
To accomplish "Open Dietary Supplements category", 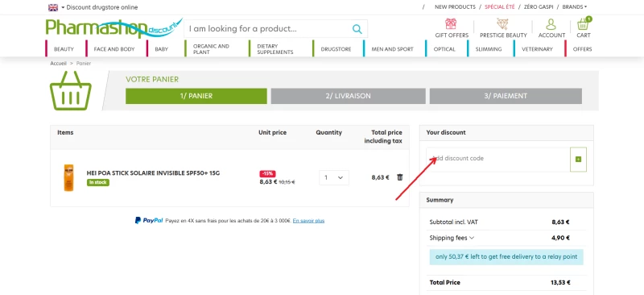I will click(275, 49).
